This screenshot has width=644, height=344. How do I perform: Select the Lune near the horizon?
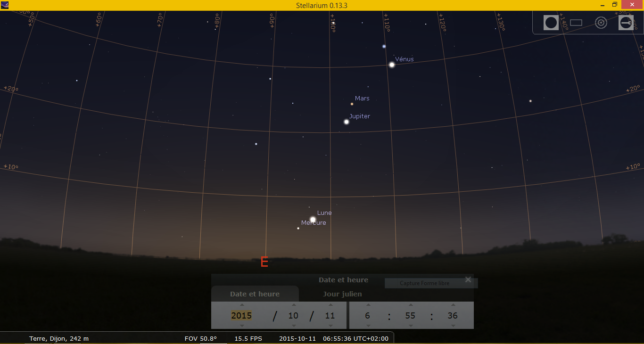pyautogui.click(x=313, y=219)
